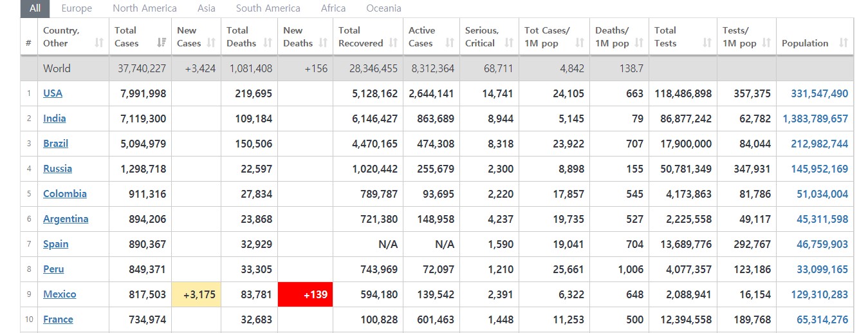Viewport: 868px width, 333px height.
Task: Switch to the Africa tab
Action: (333, 8)
